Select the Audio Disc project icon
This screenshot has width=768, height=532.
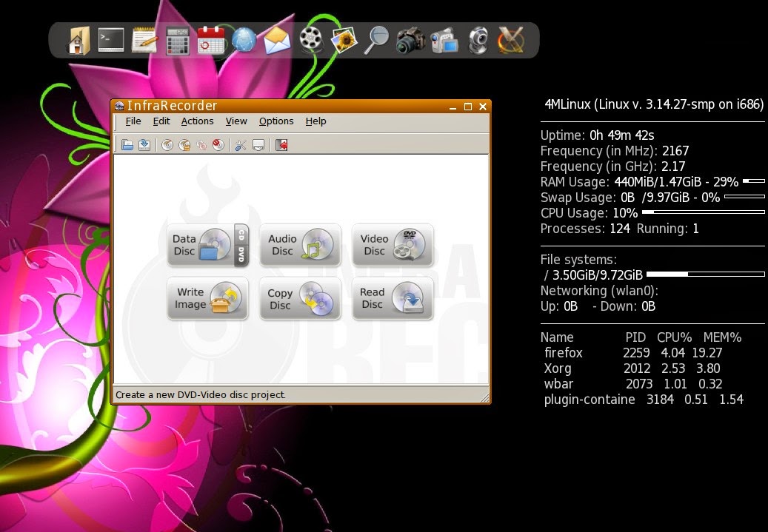coord(300,244)
